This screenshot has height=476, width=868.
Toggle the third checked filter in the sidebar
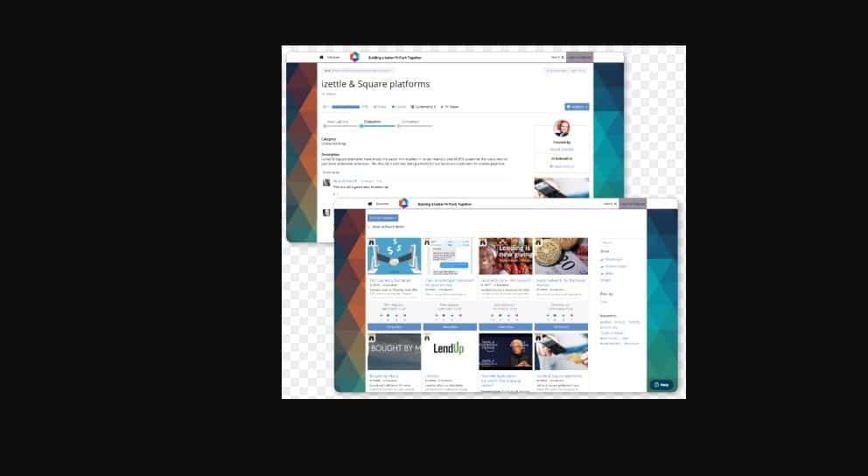(x=602, y=273)
